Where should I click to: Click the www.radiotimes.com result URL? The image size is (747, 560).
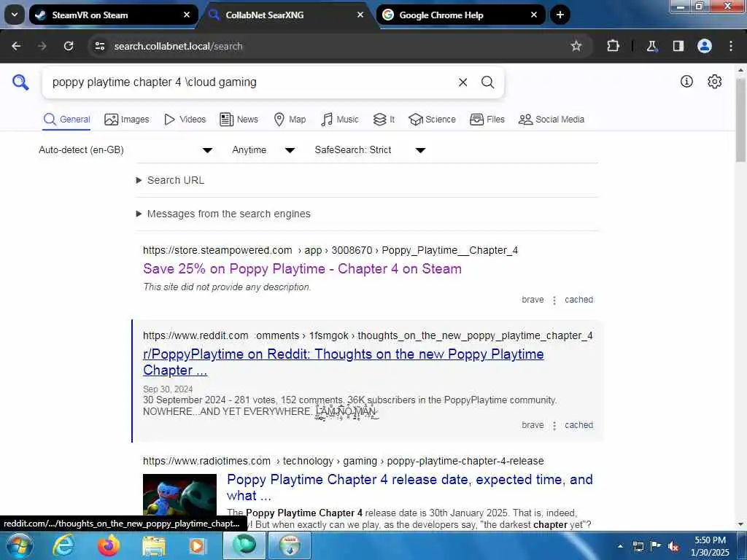coord(343,461)
